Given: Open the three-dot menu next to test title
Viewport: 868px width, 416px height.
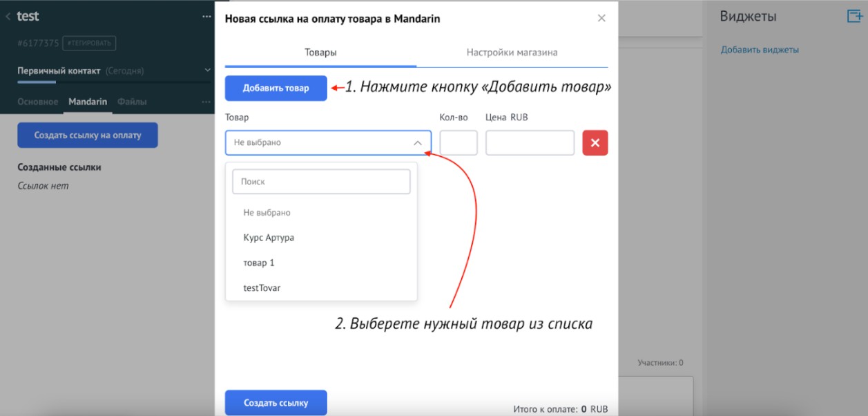Looking at the screenshot, I should coord(206,17).
